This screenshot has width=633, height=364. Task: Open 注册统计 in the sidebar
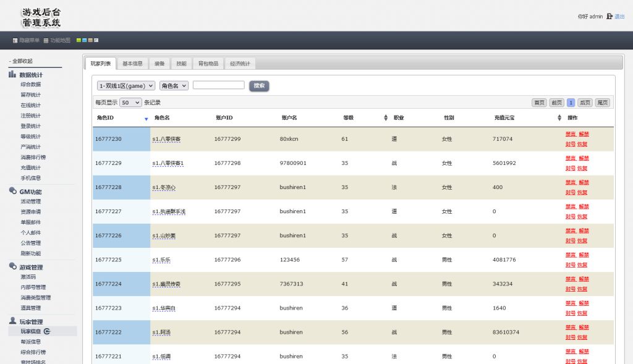31,116
